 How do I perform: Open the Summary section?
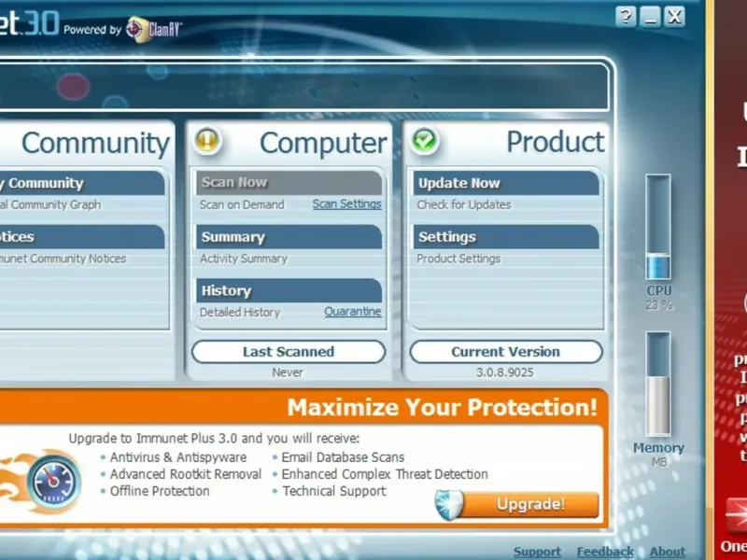click(x=289, y=237)
